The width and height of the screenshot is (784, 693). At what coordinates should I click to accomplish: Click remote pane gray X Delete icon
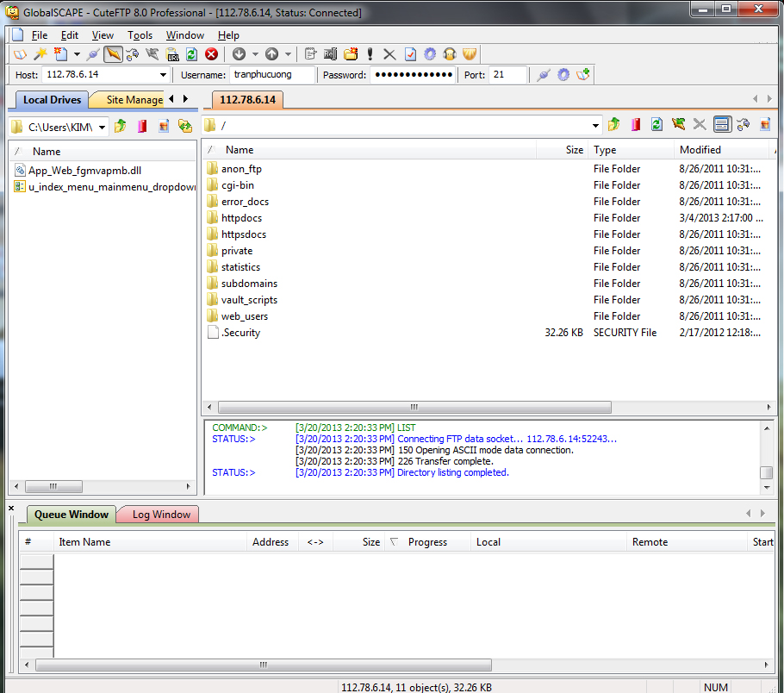700,124
